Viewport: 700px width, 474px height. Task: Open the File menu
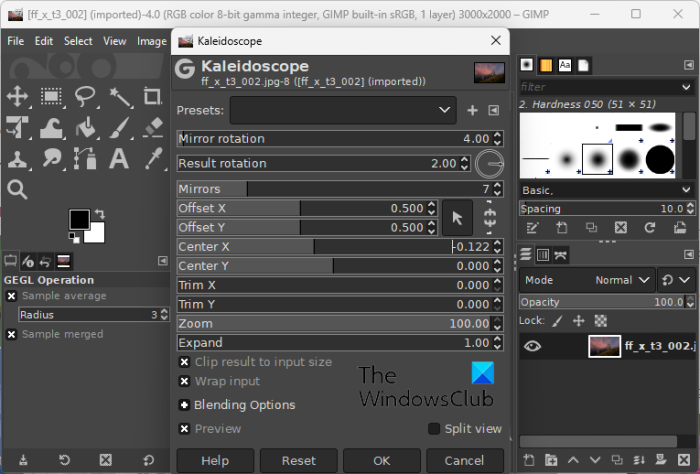pos(16,41)
